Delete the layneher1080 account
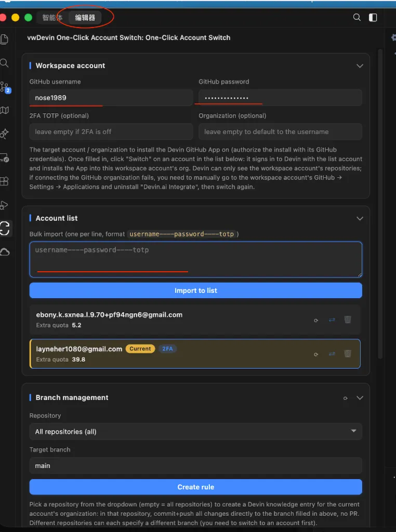 [x=348, y=354]
